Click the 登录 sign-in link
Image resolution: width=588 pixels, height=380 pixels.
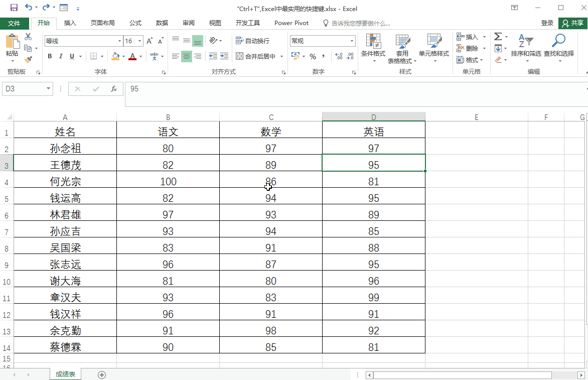click(x=547, y=23)
